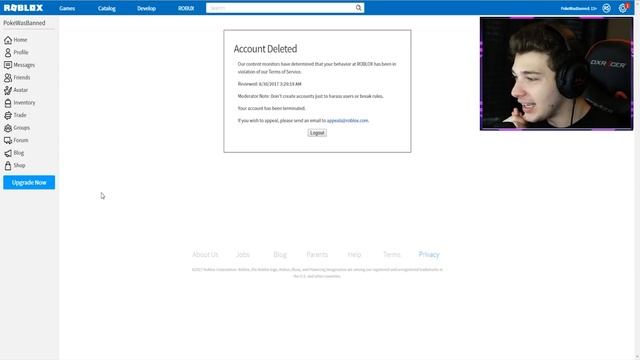Image resolution: width=640 pixels, height=360 pixels.
Task: Open the Games menu item
Action: (x=67, y=8)
